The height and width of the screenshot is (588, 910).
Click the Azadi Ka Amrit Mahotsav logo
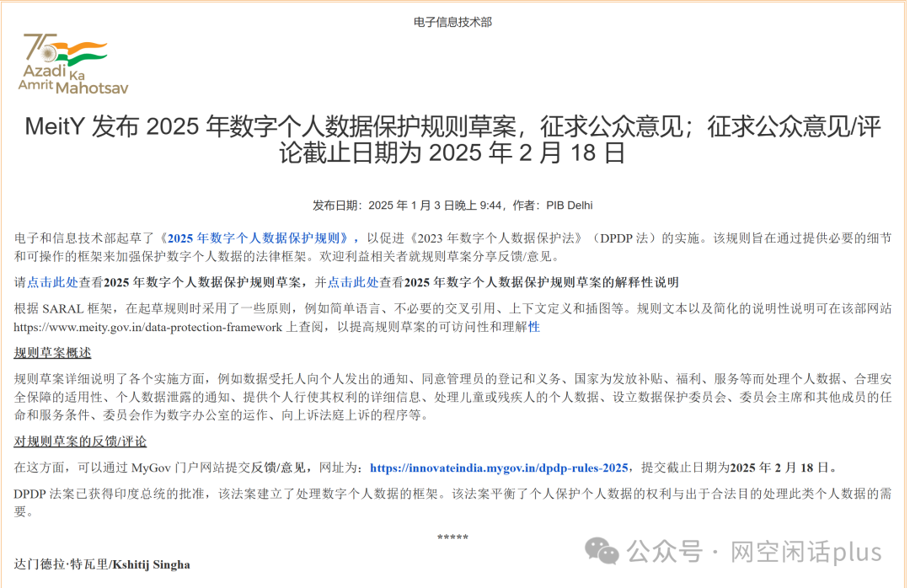73,64
